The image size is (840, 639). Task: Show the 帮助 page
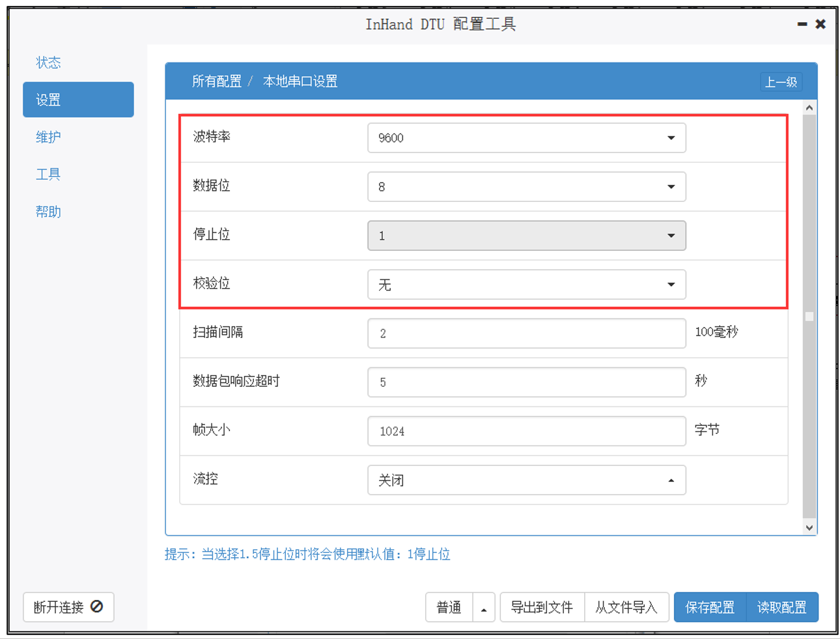49,212
